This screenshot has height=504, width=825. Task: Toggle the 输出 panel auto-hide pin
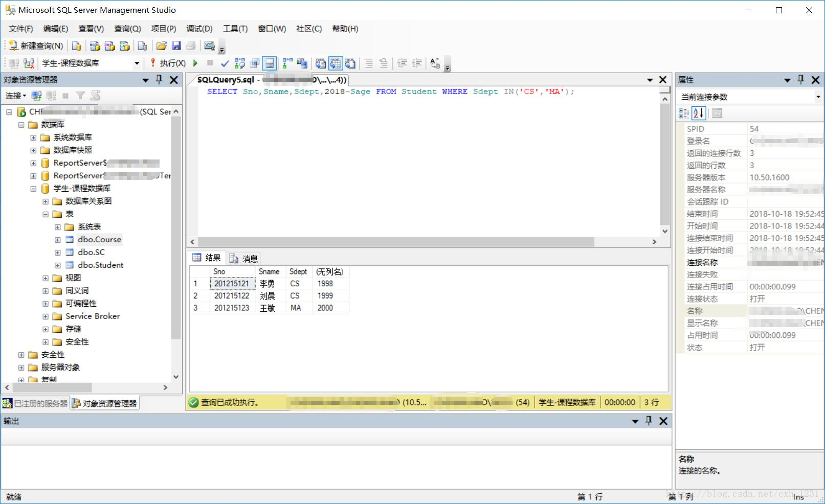pos(649,421)
